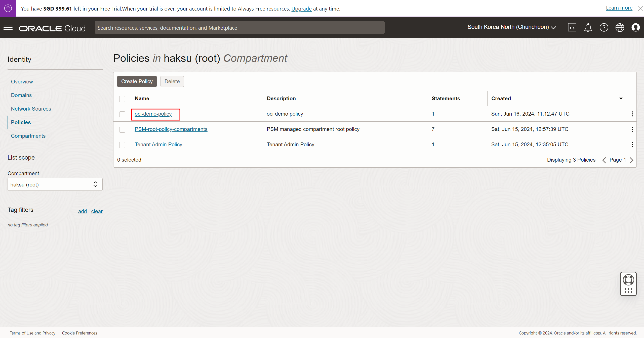The width and height of the screenshot is (644, 338).
Task: Focus the search resources input field
Action: 239,28
